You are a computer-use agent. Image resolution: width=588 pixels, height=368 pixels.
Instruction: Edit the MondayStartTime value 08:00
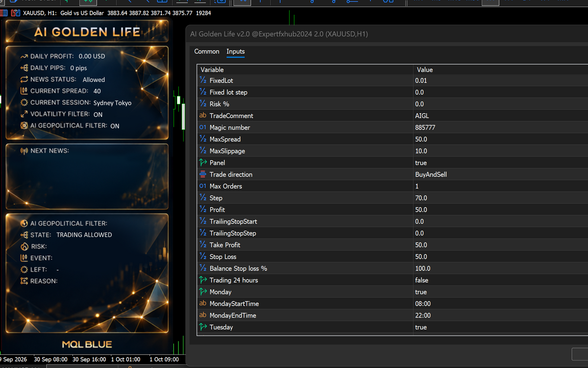[423, 304]
